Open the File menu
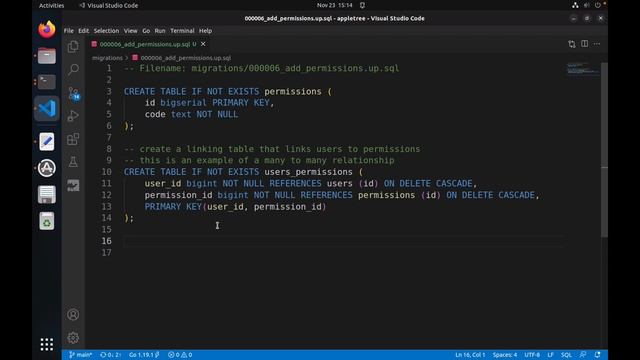The width and height of the screenshot is (640, 360). pyautogui.click(x=69, y=31)
